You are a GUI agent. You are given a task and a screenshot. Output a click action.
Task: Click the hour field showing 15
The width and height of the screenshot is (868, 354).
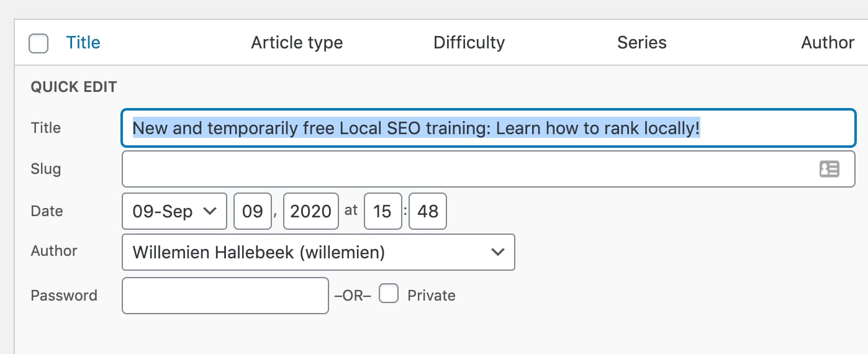[x=382, y=211]
